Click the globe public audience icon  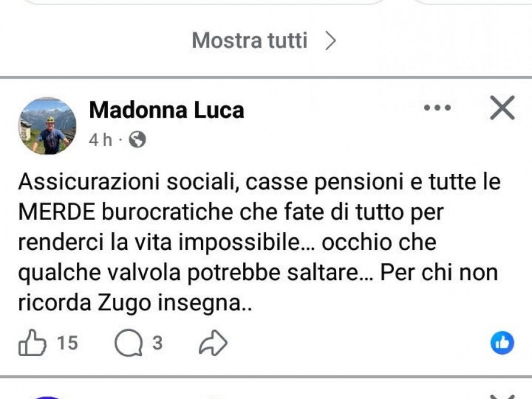(138, 140)
